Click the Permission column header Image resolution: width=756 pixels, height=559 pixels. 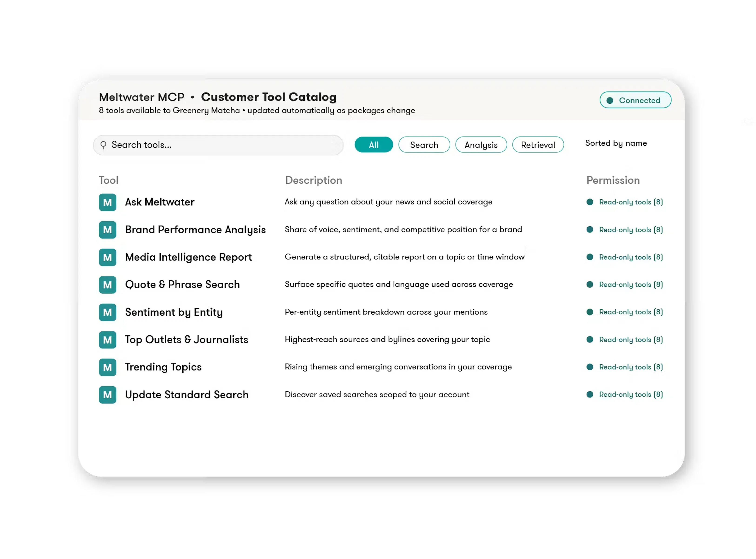(613, 180)
